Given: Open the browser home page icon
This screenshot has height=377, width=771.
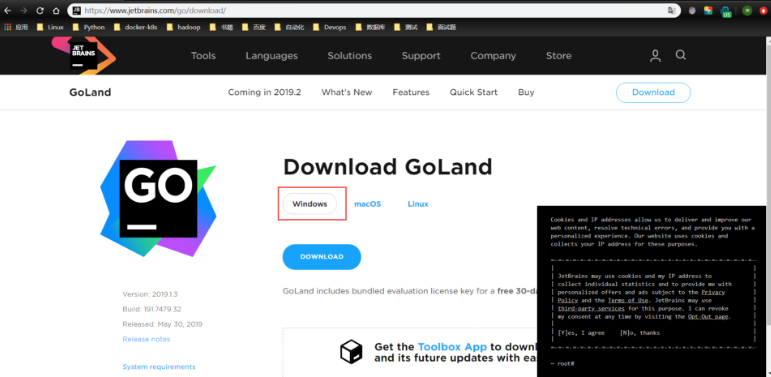Looking at the screenshot, I should pyautogui.click(x=56, y=10).
